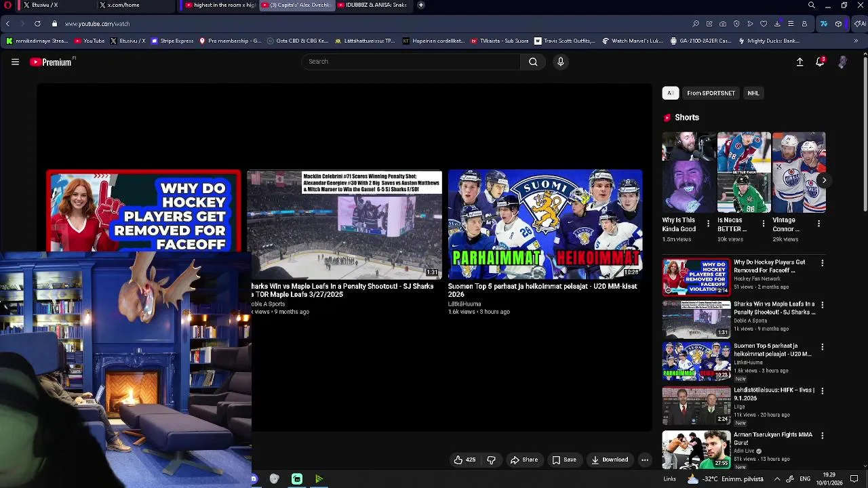The image size is (868, 488).
Task: Open sidebar video 'Sharks Win vs Maple Leafs'
Action: pyautogui.click(x=696, y=319)
